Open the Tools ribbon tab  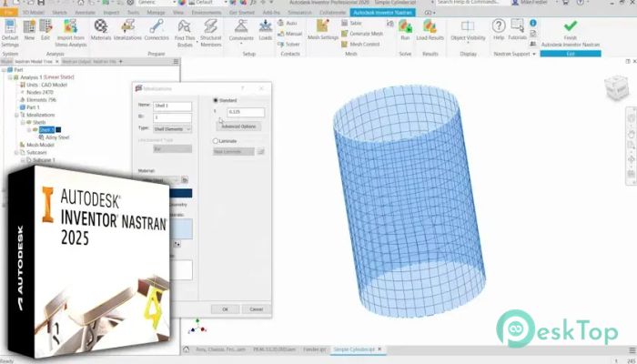point(133,13)
